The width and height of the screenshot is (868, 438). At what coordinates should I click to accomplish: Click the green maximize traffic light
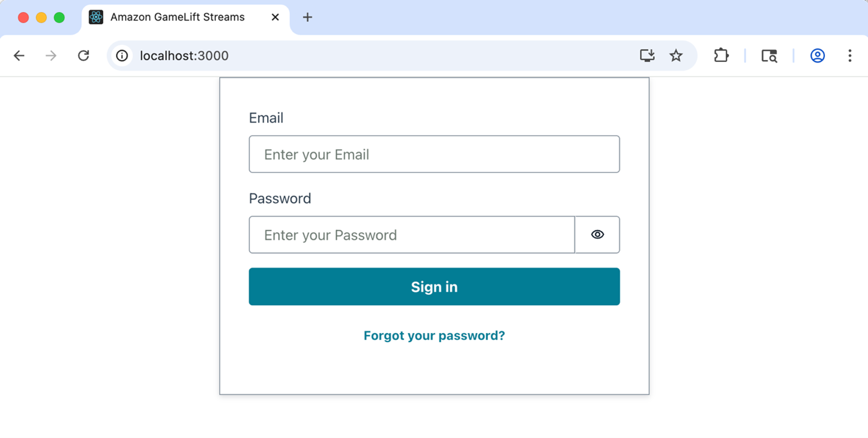[58, 17]
